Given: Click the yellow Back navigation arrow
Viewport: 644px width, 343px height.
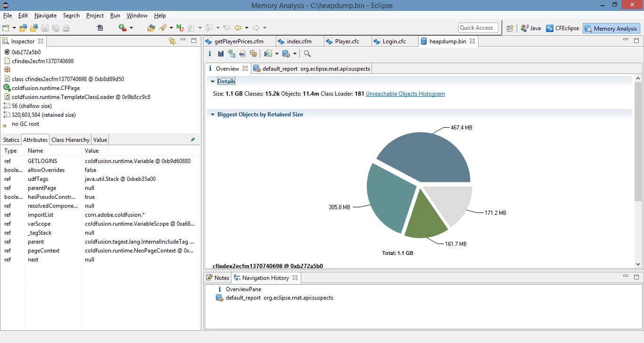Looking at the screenshot, I should click(238, 28).
